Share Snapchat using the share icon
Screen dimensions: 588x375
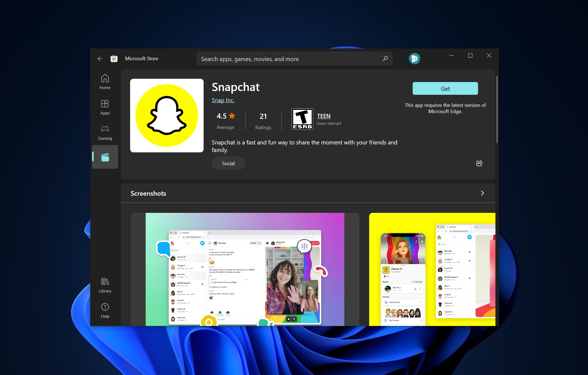[479, 163]
